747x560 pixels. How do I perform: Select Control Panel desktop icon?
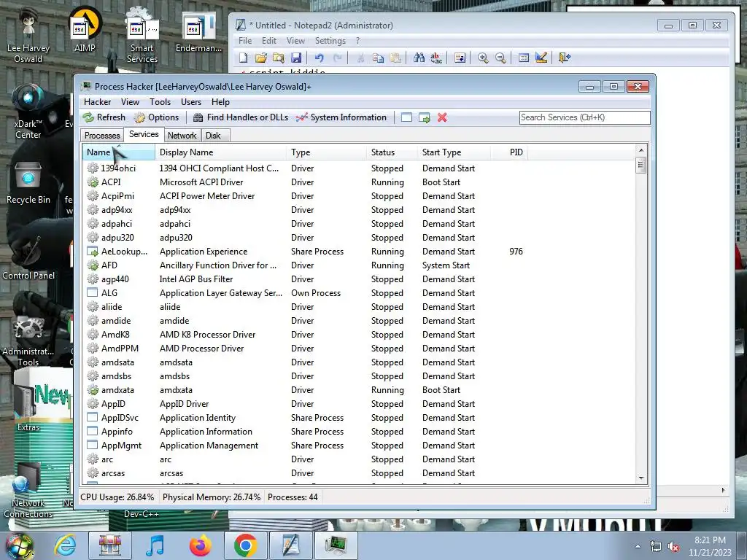pyautogui.click(x=28, y=257)
